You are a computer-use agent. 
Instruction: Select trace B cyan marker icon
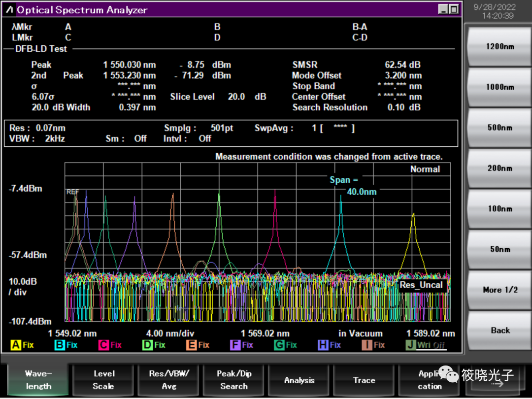(60, 345)
